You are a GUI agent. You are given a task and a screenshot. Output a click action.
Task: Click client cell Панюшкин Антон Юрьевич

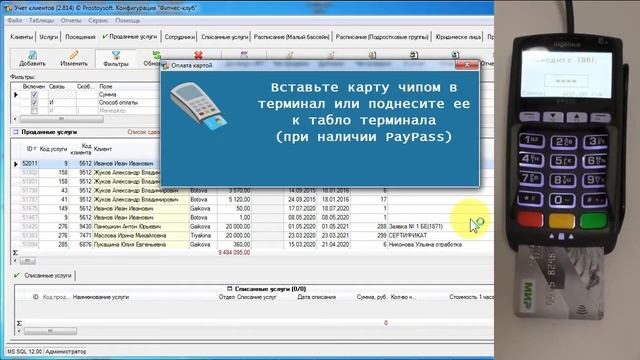[x=141, y=227]
